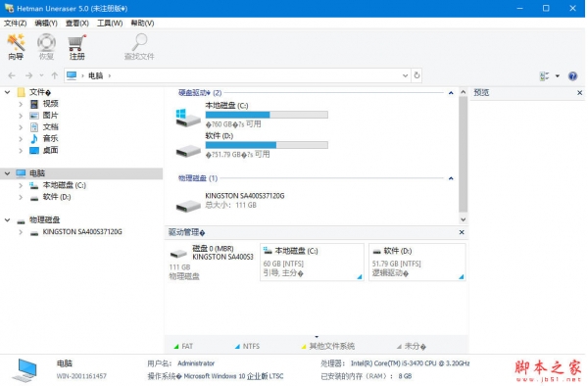Click scroll down arrow of drive list
Image resolution: width=588 pixels, height=386 pixels.
(464, 219)
